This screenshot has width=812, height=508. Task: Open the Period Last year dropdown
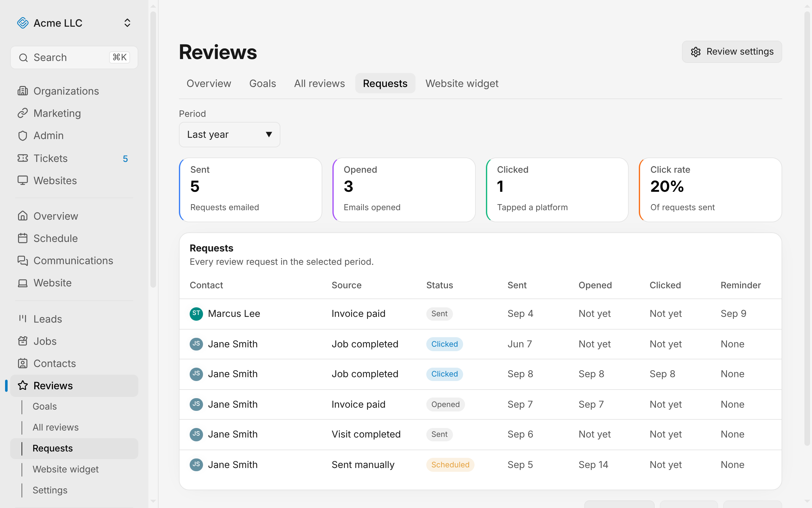[230, 134]
